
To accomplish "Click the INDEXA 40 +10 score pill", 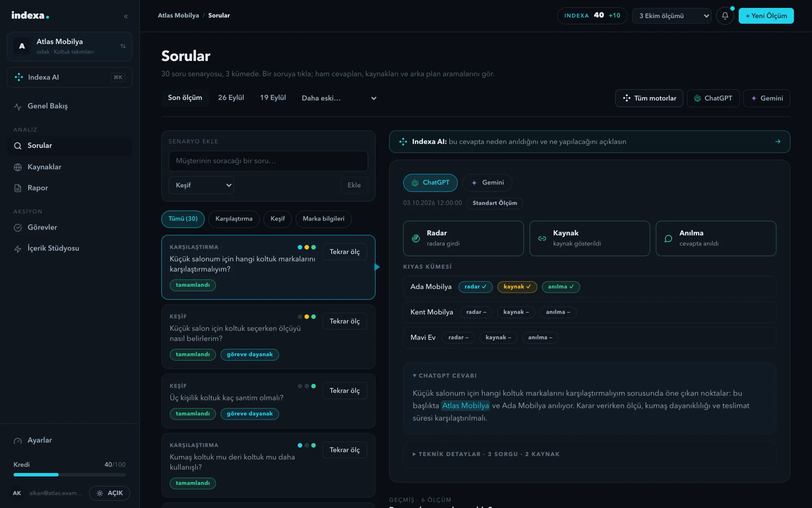I will [x=592, y=16].
